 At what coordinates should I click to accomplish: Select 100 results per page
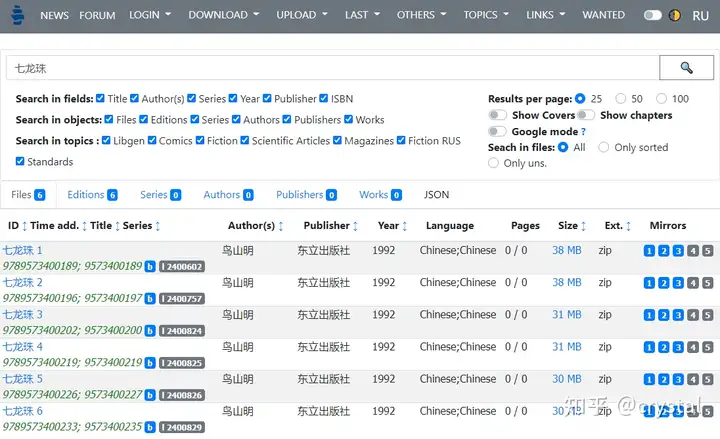661,98
